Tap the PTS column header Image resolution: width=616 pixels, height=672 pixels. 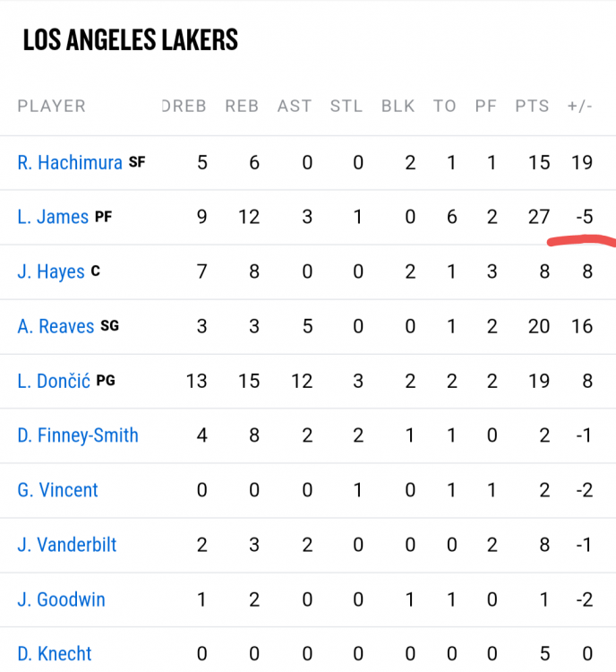[x=533, y=106]
